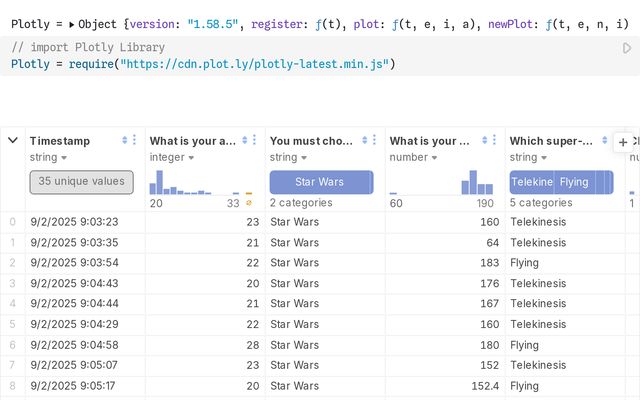640x400 pixels.
Task: Sort the 'What is your a...' integer column
Action: (x=244, y=141)
